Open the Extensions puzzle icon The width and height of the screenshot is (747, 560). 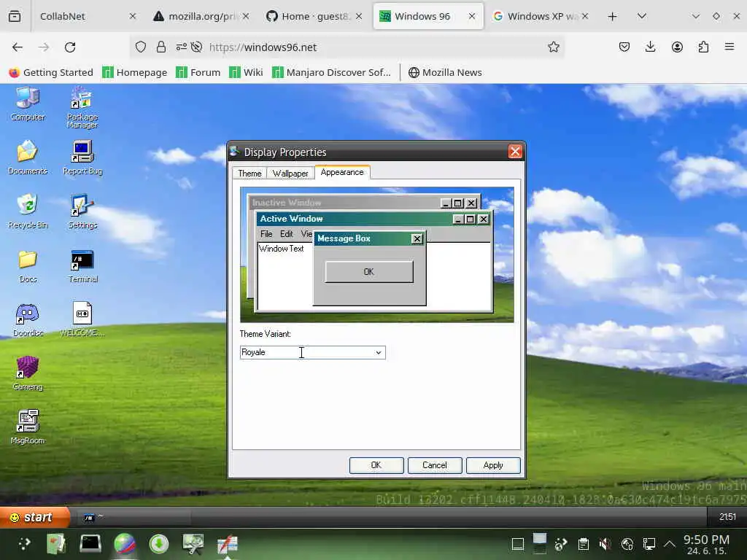[703, 47]
